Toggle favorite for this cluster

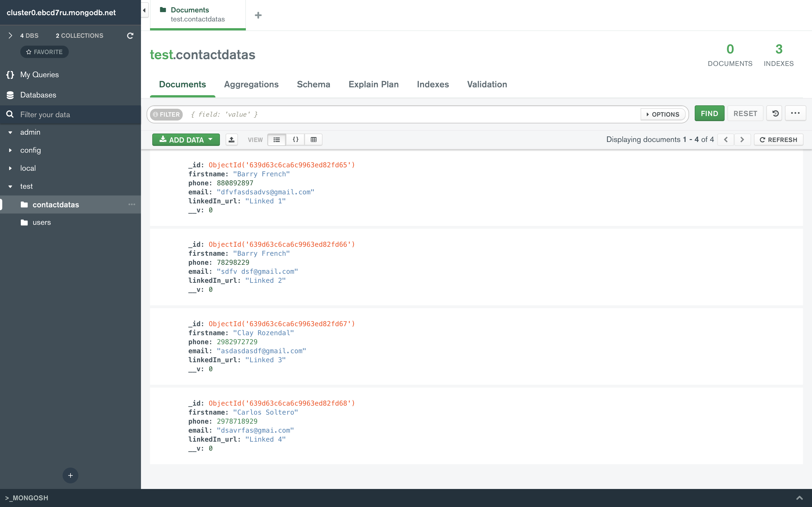pos(44,52)
